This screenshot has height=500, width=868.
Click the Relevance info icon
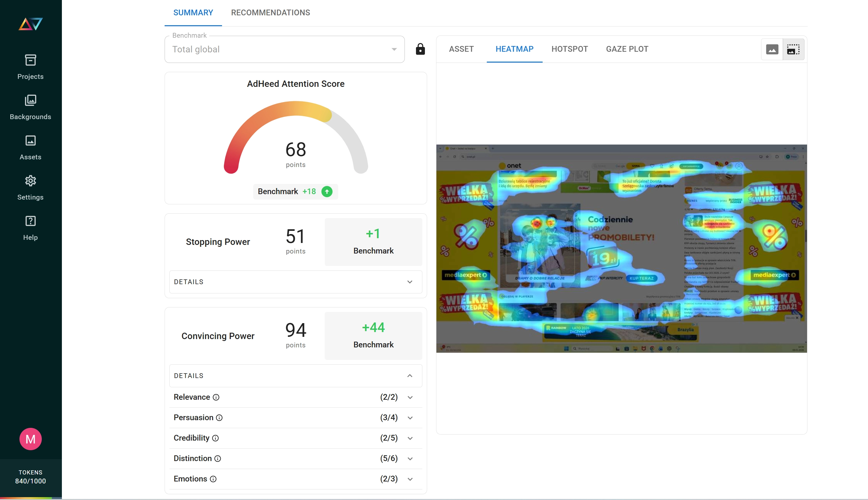[216, 397]
